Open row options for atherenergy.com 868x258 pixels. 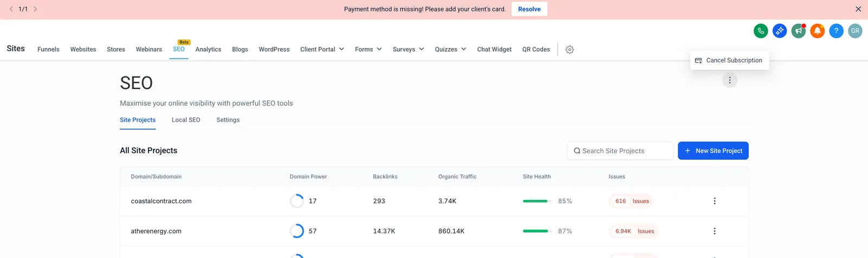[714, 231]
